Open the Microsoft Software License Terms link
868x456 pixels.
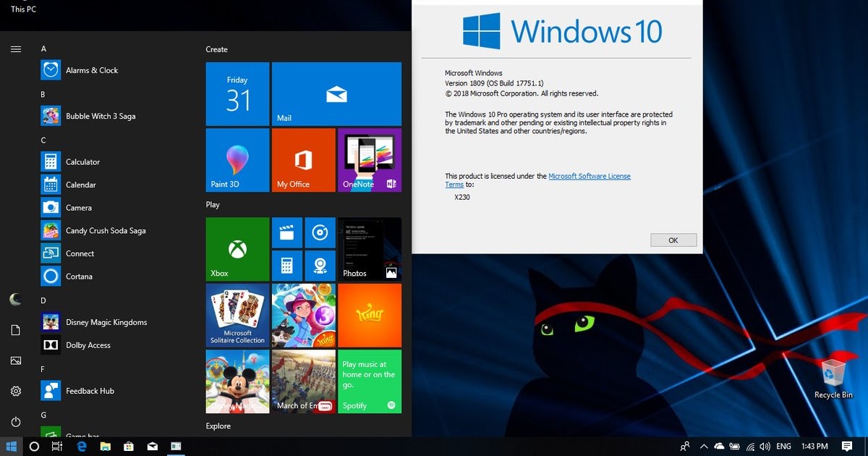click(x=590, y=175)
